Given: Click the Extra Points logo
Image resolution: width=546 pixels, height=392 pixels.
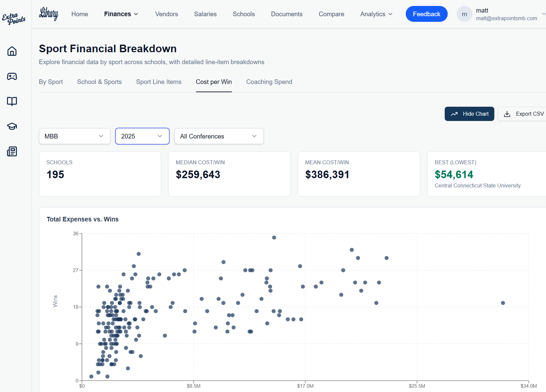Looking at the screenshot, I should point(14,19).
